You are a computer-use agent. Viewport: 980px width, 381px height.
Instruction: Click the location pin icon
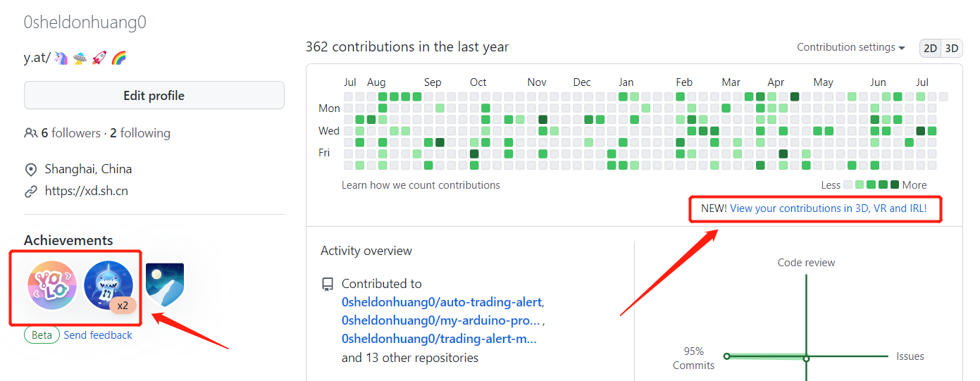[x=30, y=170]
